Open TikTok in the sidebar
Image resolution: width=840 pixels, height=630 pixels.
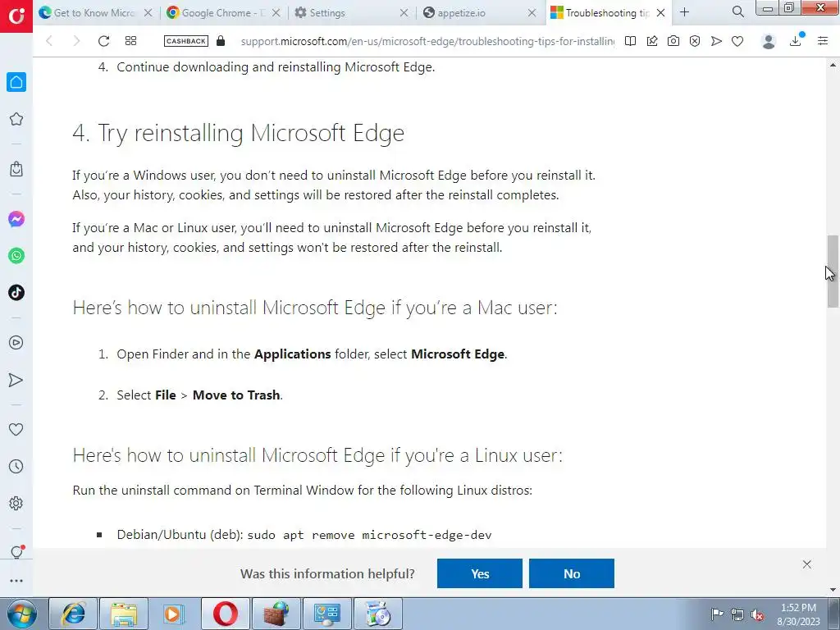[x=16, y=293]
